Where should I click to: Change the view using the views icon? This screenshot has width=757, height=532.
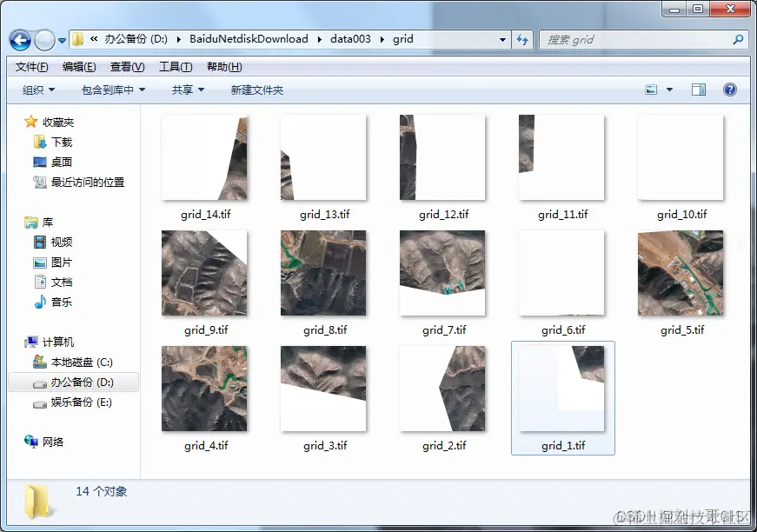tap(650, 89)
